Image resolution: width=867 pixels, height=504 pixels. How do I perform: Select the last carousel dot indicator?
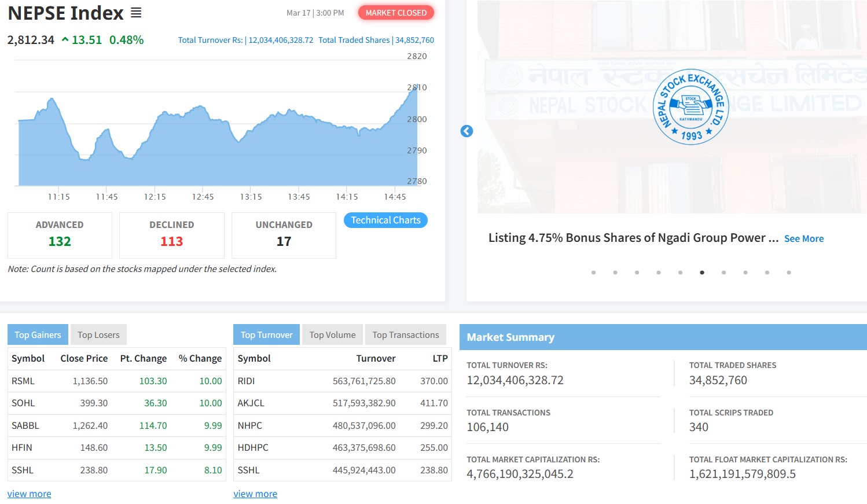(788, 273)
